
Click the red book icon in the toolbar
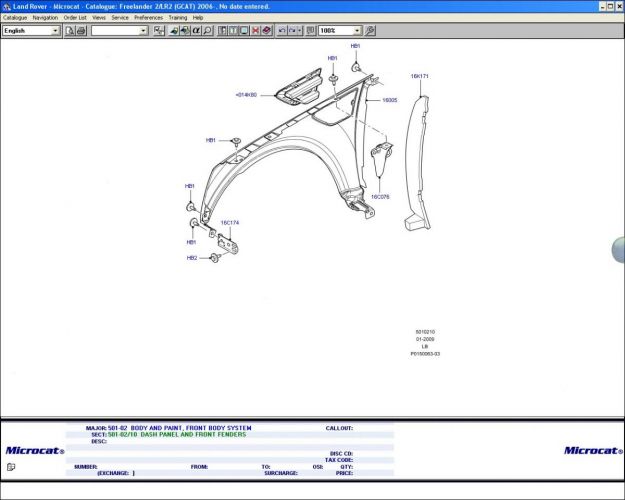(x=267, y=31)
